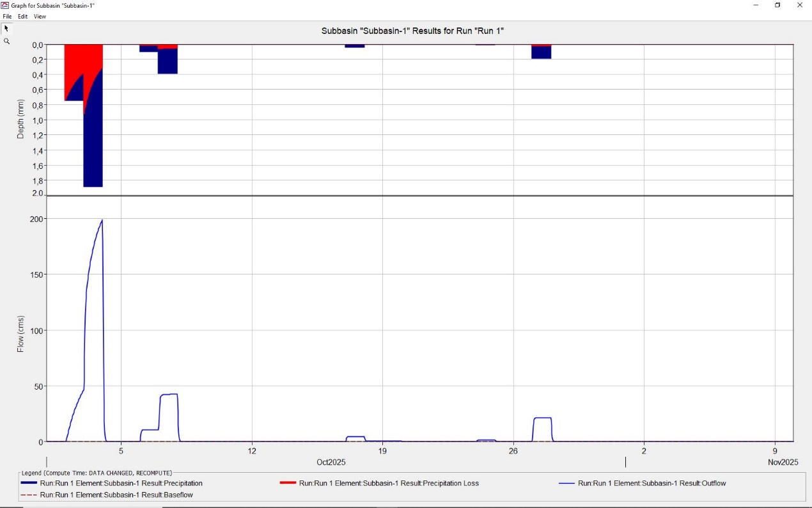Activate the magnifier zoom tool
The width and height of the screenshot is (812, 508).
[x=6, y=42]
